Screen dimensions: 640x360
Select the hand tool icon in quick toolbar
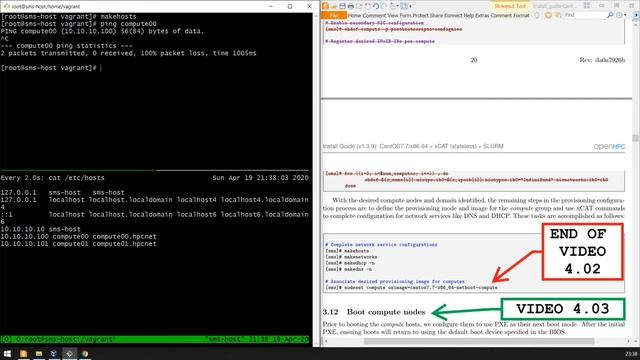pyautogui.click(x=392, y=6)
